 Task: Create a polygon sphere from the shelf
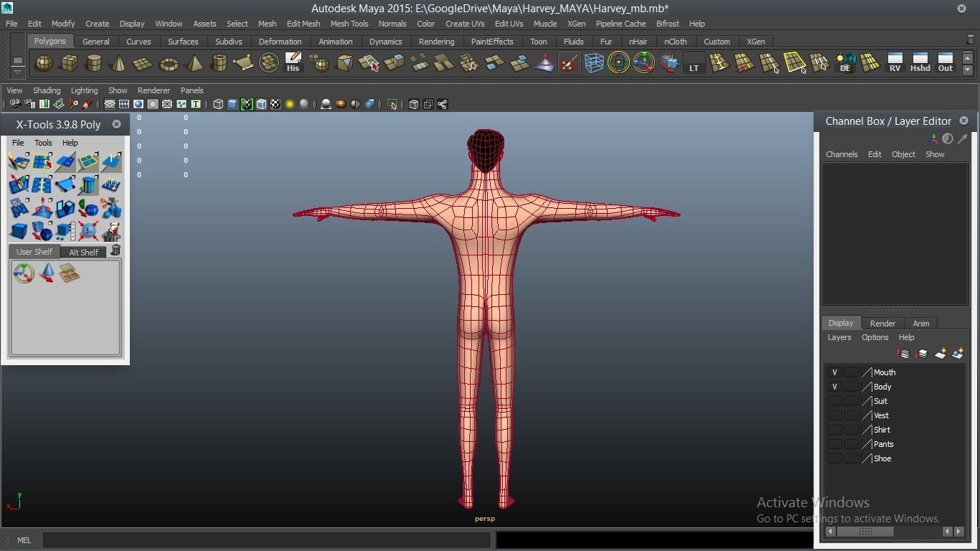pyautogui.click(x=44, y=63)
